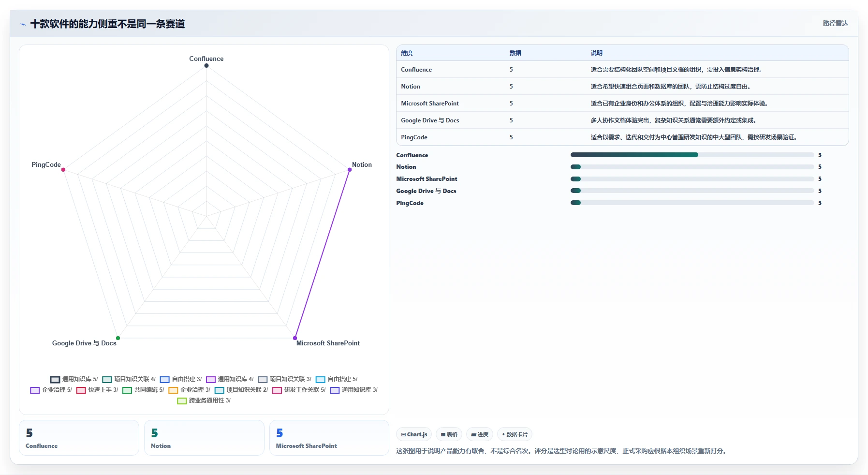Hide the 跨业务通用性 3/ legend dataset
This screenshot has height=475, width=868.
204,401
